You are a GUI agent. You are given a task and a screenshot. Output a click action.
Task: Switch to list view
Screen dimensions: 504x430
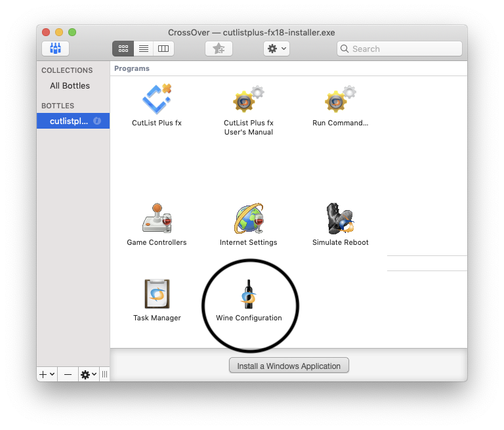pyautogui.click(x=144, y=49)
